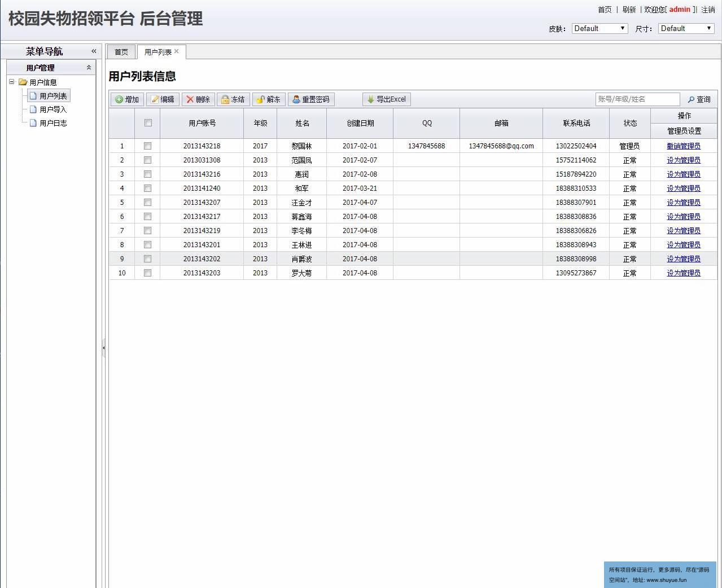Click the account/grade/name search field

637,99
